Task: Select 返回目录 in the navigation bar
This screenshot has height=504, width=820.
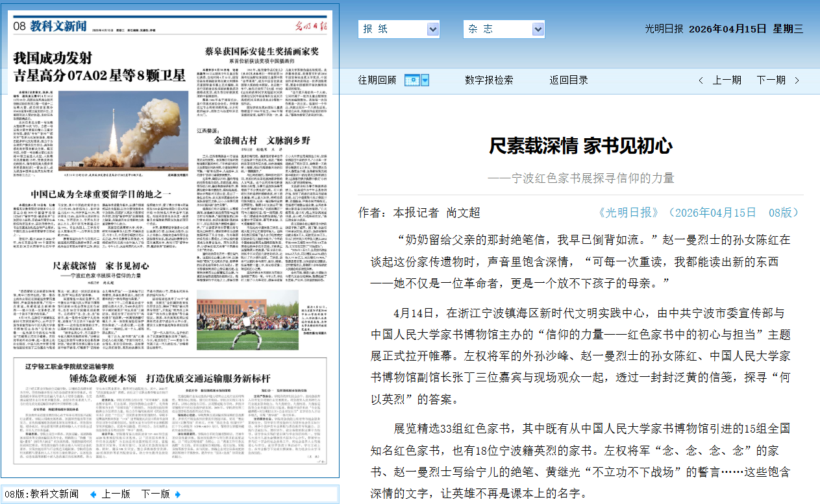Action: click(569, 80)
